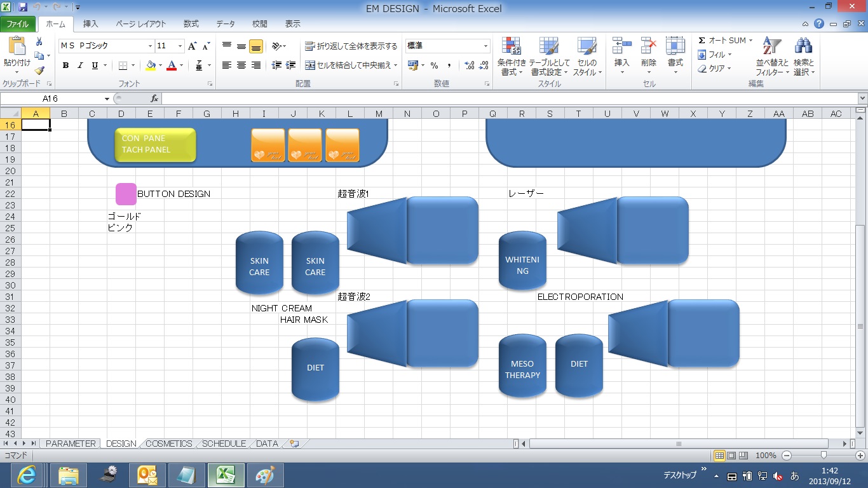Apply comma style

click(449, 65)
